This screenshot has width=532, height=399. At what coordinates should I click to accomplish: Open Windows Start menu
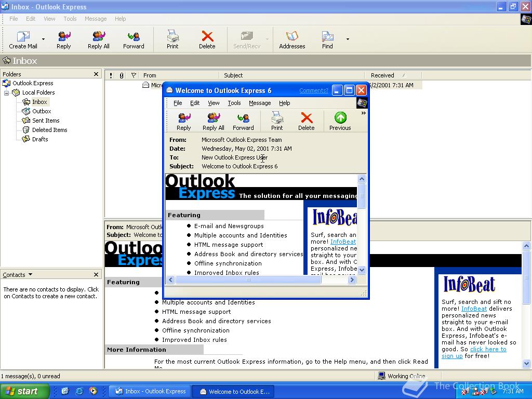pos(24,391)
